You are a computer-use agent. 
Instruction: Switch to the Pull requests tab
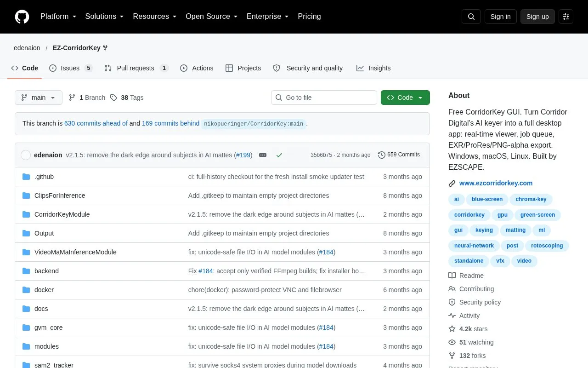(136, 68)
